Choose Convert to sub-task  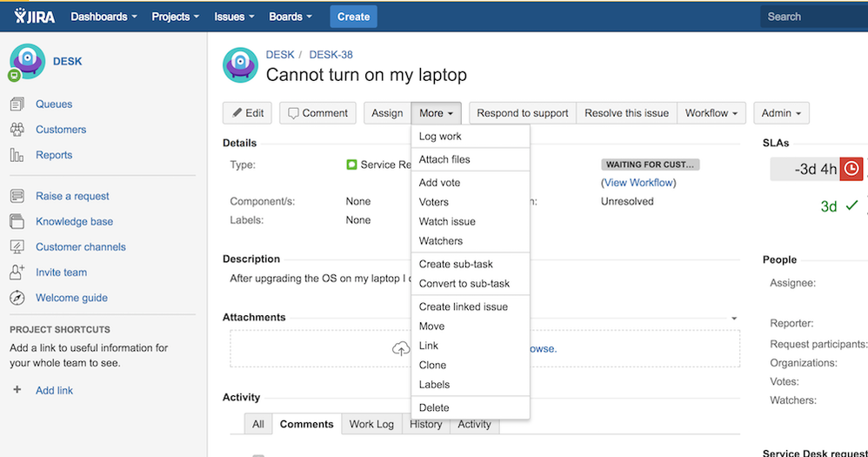point(471,284)
